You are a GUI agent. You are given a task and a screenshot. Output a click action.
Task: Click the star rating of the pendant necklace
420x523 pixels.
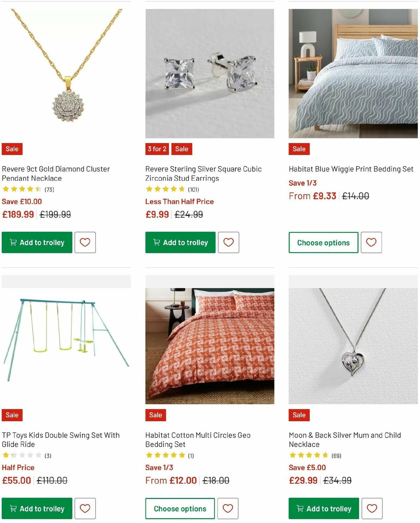21,189
